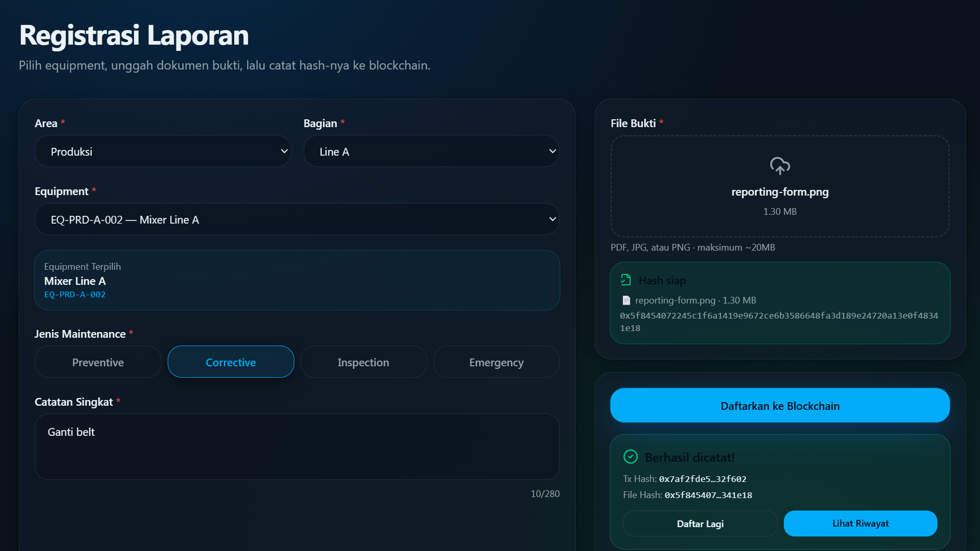Viewport: 980px width, 551px height.
Task: Click the File Bukti upload drop zone
Action: (x=780, y=186)
